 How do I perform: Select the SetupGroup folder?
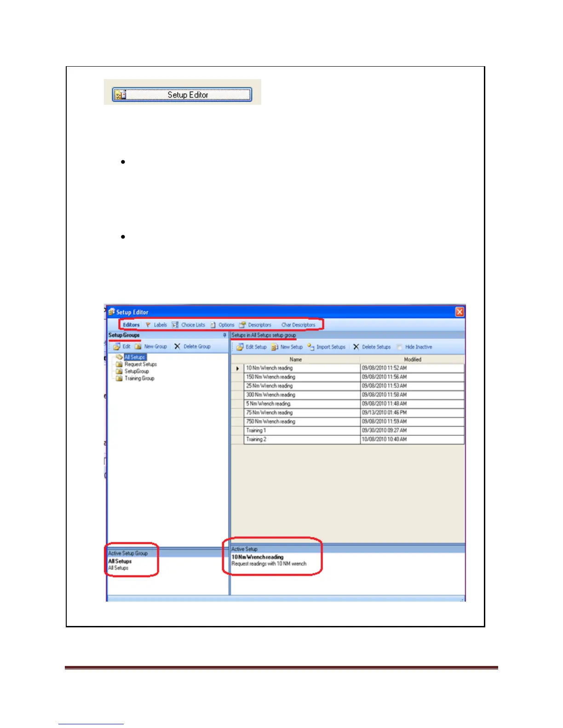pos(137,371)
